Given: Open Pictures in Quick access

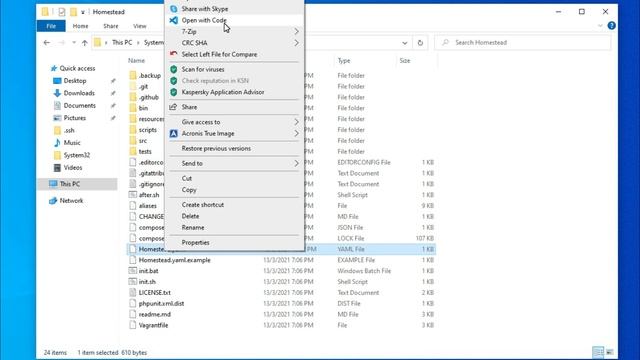Looking at the screenshot, I should (x=75, y=118).
